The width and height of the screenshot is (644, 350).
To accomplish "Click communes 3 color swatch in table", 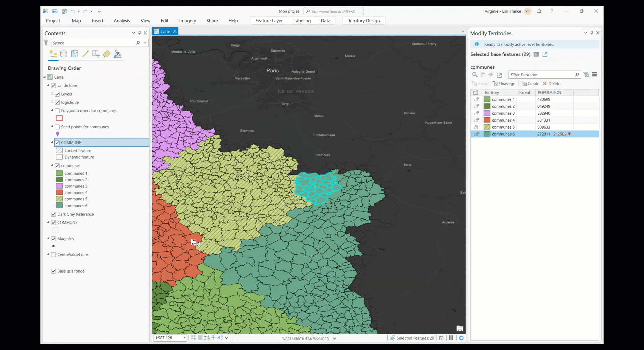I will (487, 113).
